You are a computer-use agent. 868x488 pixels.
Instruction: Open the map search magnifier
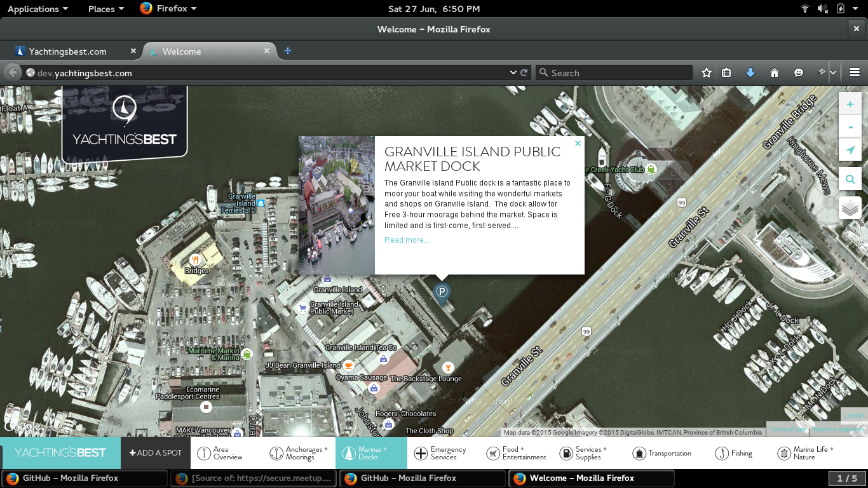[850, 180]
